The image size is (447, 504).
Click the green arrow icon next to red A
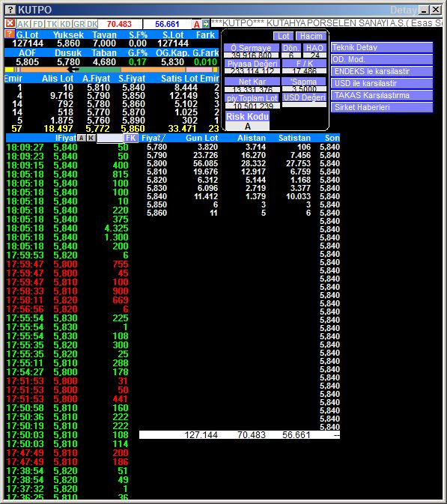(x=206, y=24)
